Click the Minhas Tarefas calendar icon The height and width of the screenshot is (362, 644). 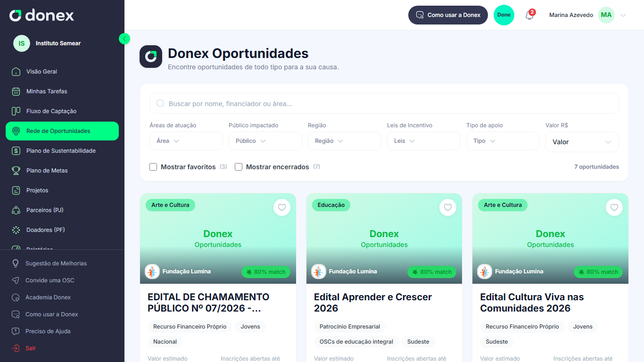point(16,91)
